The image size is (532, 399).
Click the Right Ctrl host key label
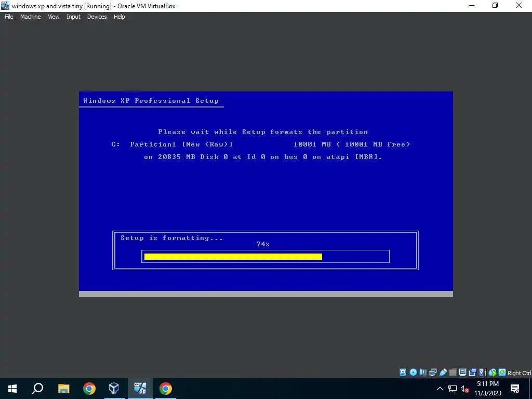[519, 373]
